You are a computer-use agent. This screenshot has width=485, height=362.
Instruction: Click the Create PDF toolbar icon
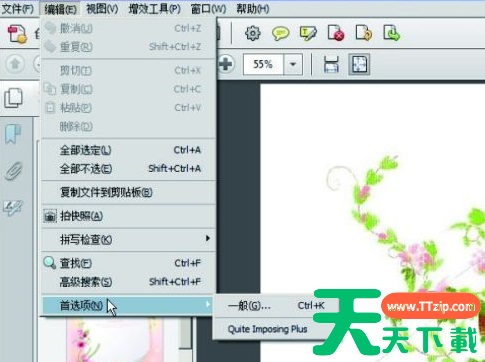pyautogui.click(x=17, y=34)
